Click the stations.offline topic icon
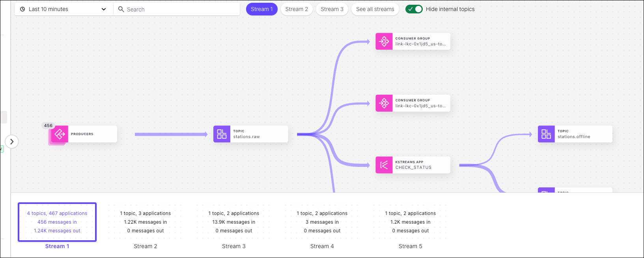 pyautogui.click(x=546, y=134)
